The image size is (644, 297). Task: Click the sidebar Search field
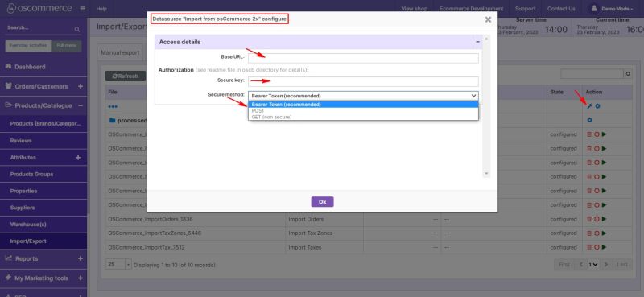pyautogui.click(x=39, y=28)
